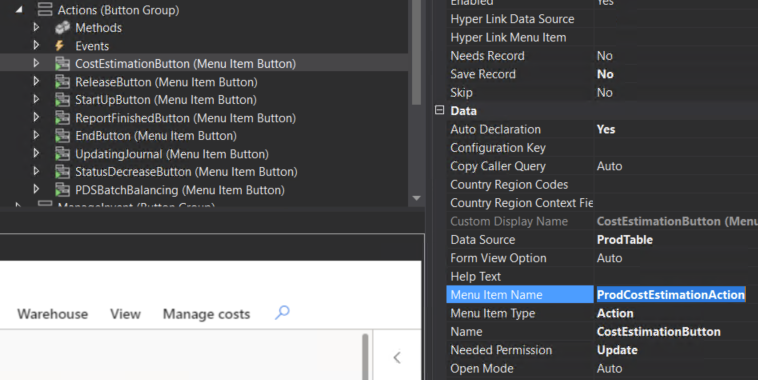The image size is (758, 380).
Task: Open the Manage costs tab
Action: point(206,314)
